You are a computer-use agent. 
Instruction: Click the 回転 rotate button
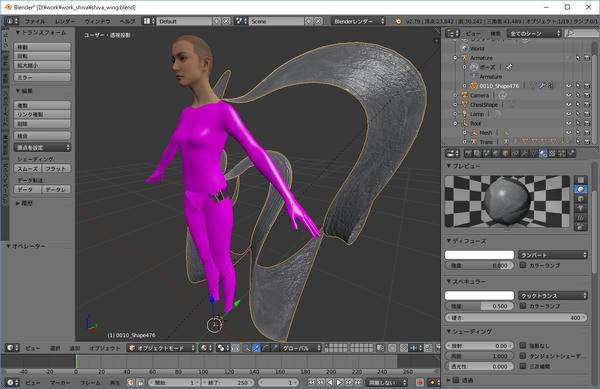coord(42,56)
